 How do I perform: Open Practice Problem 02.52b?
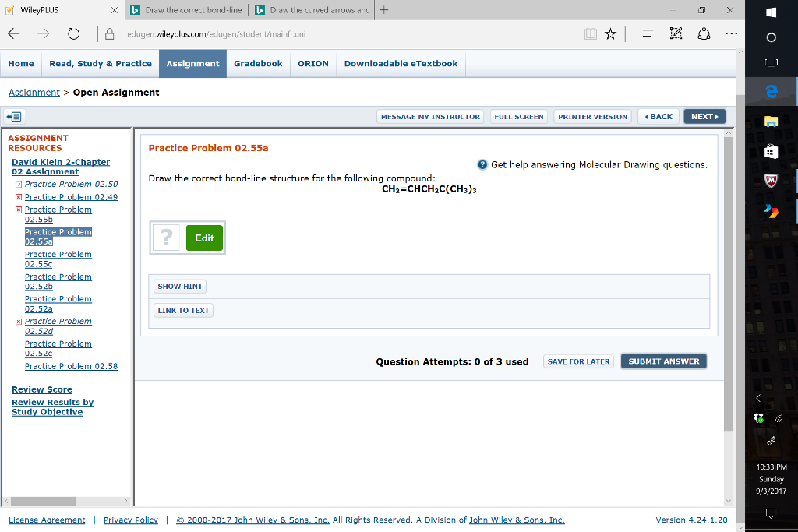(x=58, y=281)
